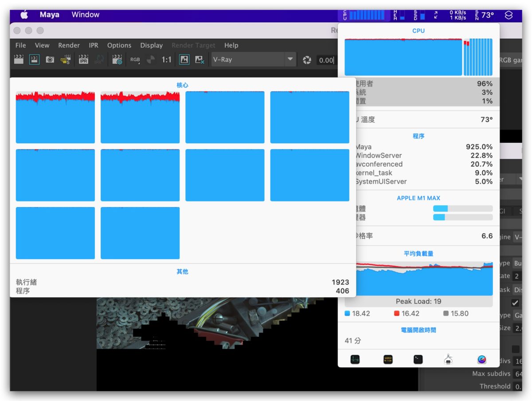The height and width of the screenshot is (401, 532).
Task: Toggle the checked checkbox in render settings panel
Action: [x=515, y=303]
